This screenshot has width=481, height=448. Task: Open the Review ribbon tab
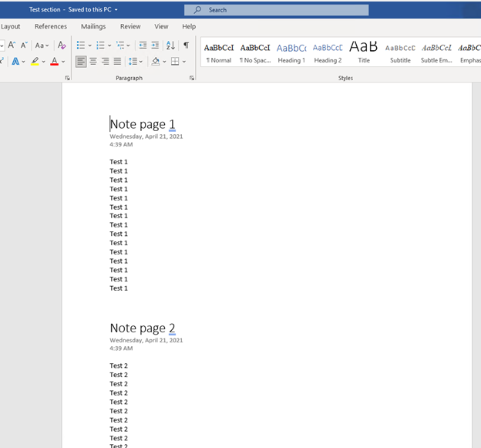(x=130, y=27)
